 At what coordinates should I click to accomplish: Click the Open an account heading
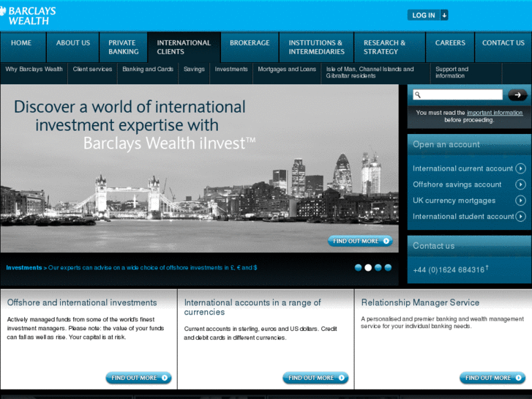pyautogui.click(x=446, y=145)
